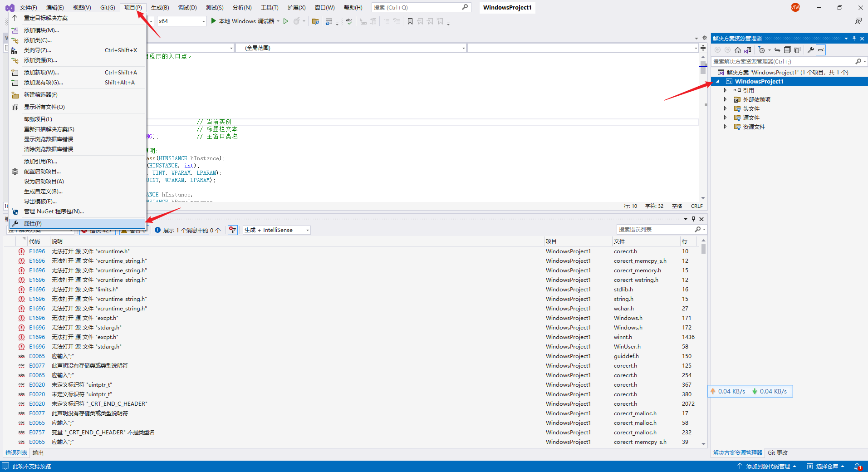Switch to the 输出 tab
This screenshot has height=472, width=868.
(x=38, y=453)
